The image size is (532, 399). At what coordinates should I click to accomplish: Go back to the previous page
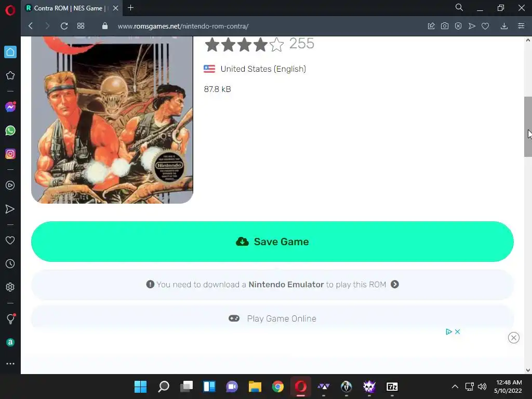(x=31, y=26)
